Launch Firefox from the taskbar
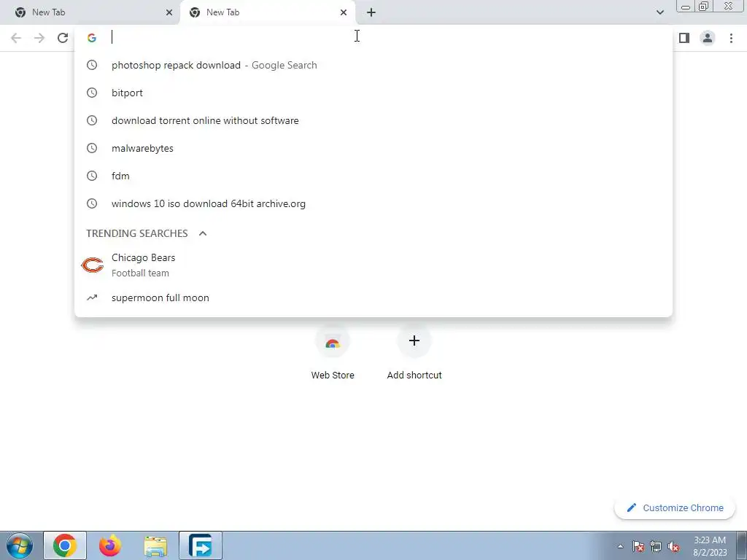The width and height of the screenshot is (747, 560). [110, 545]
